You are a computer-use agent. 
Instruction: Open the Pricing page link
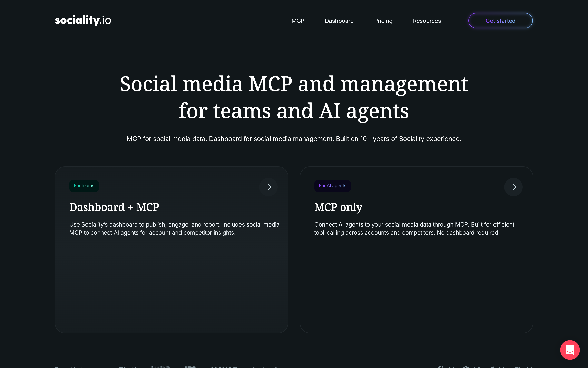[x=383, y=21]
